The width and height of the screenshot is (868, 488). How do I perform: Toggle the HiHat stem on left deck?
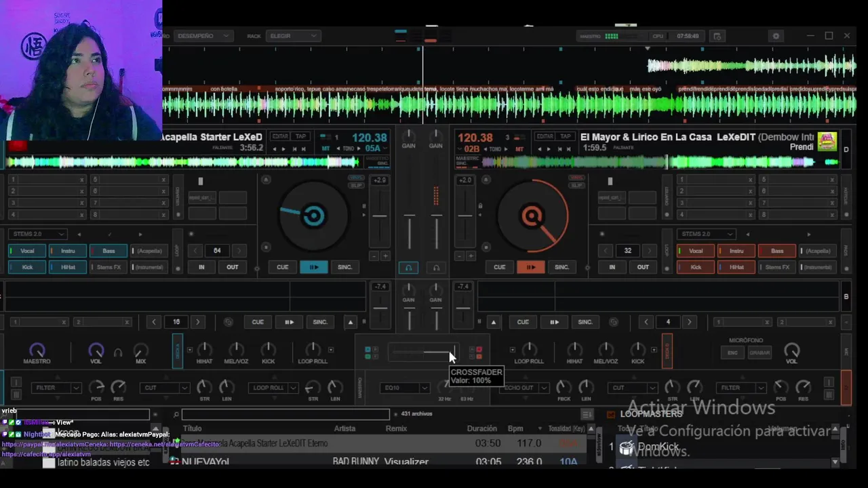[x=67, y=267]
